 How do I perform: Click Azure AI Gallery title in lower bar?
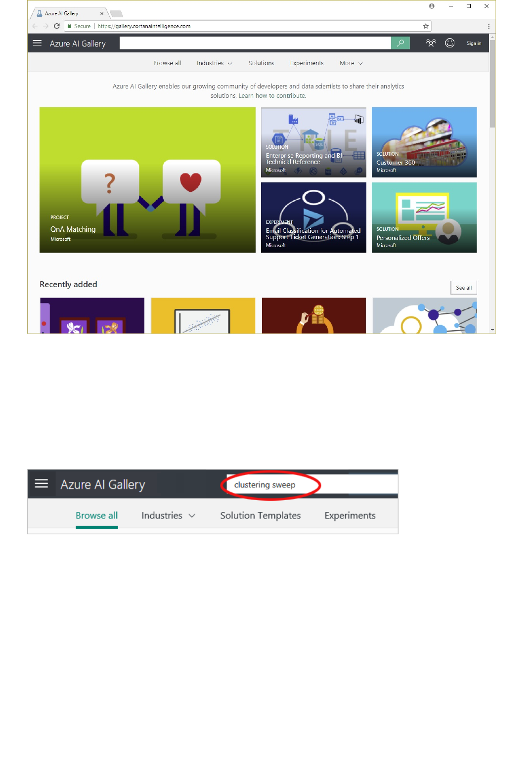pos(103,484)
